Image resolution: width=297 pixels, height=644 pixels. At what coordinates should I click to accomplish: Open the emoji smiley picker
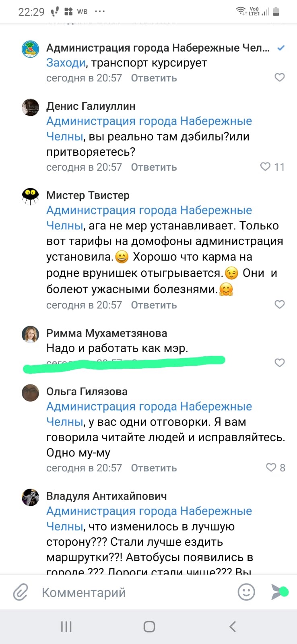(246, 592)
